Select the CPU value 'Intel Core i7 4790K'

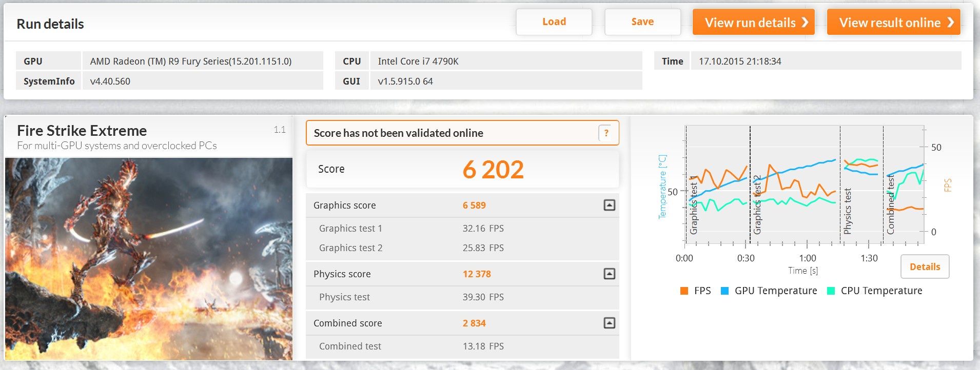(418, 61)
